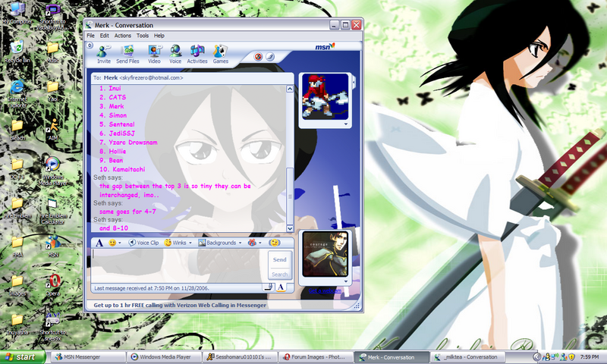Expand the Backgrounds dropdown arrow

coord(240,243)
